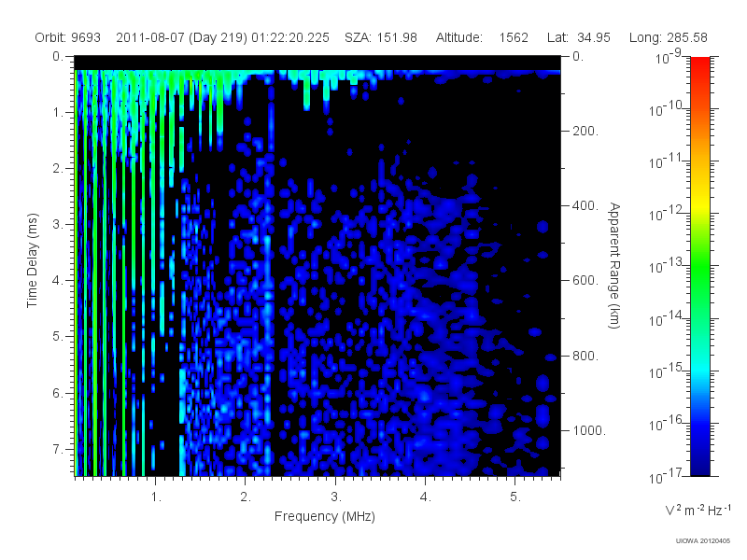This screenshot has height=560, width=747.
Task: Click the 'SZA: 151.98' value
Action: [x=381, y=37]
